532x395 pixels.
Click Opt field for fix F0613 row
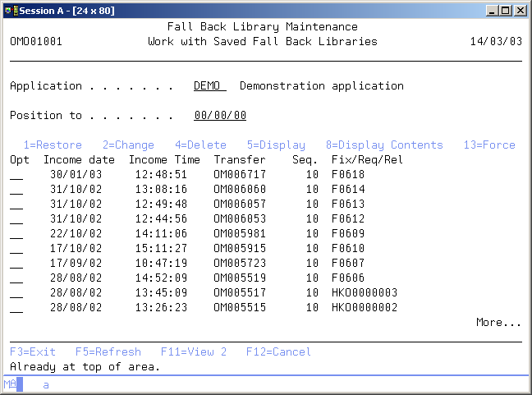point(16,204)
